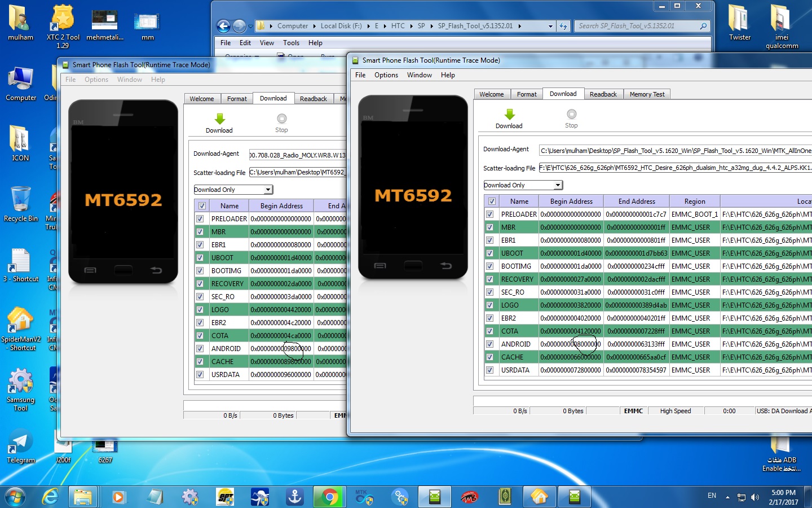The height and width of the screenshot is (508, 812).
Task: Open the Tools menu in Explorer window
Action: click(291, 43)
